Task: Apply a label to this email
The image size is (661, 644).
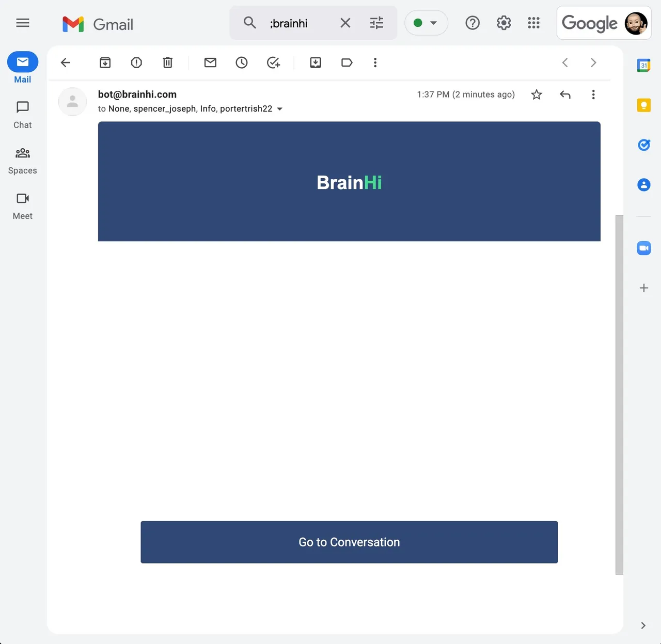Action: click(x=347, y=62)
